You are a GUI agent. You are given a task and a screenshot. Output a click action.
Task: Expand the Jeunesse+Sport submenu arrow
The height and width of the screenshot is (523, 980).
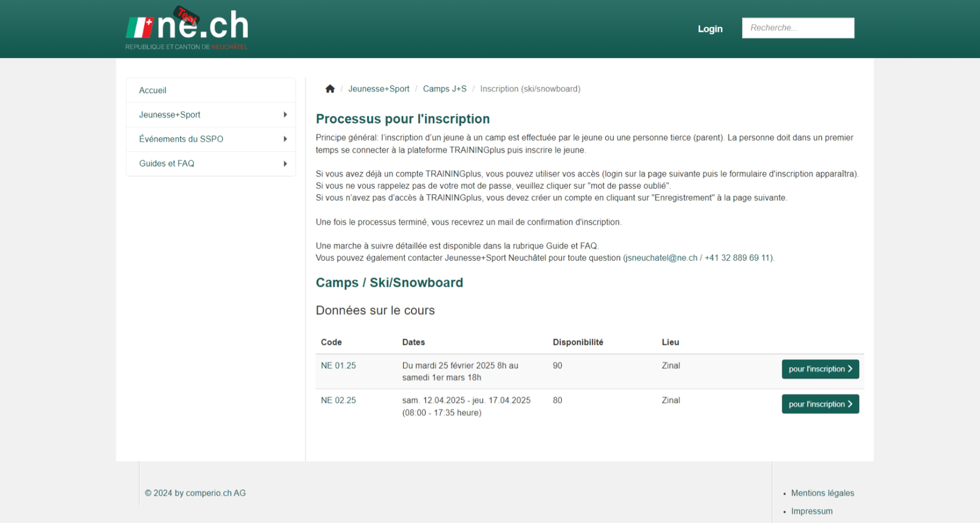pyautogui.click(x=285, y=115)
